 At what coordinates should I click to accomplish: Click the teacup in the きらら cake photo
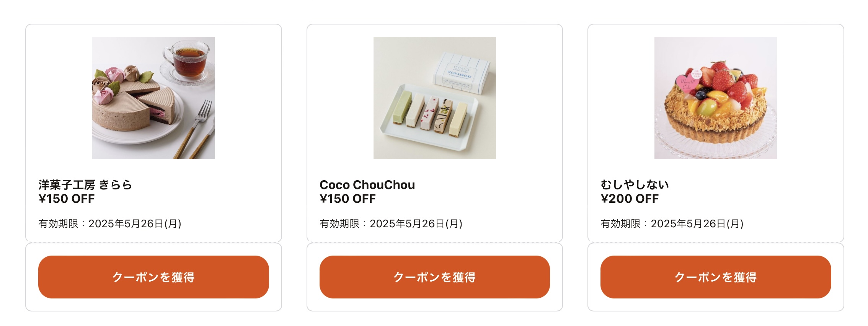point(188,60)
